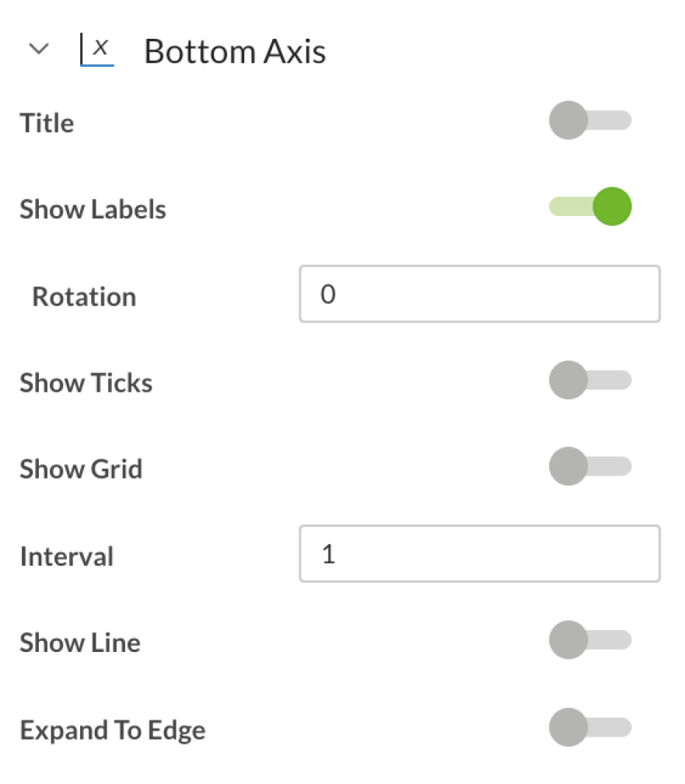Turn off the Show Labels switch

(x=590, y=207)
